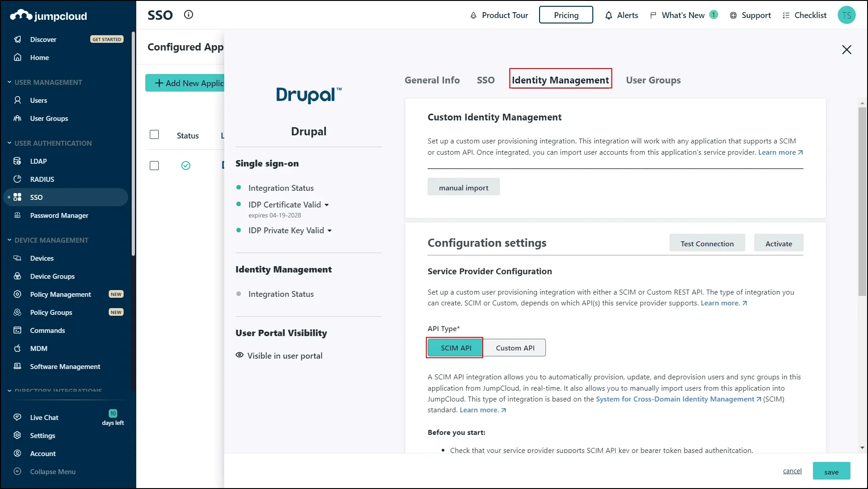Screen dimensions: 868x489
Task: Expand IDP Certificate Valid dropdown
Action: coord(327,205)
